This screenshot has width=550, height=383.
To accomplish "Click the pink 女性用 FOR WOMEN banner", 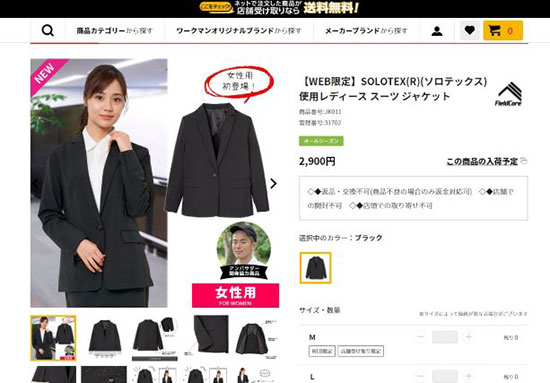I will click(235, 295).
